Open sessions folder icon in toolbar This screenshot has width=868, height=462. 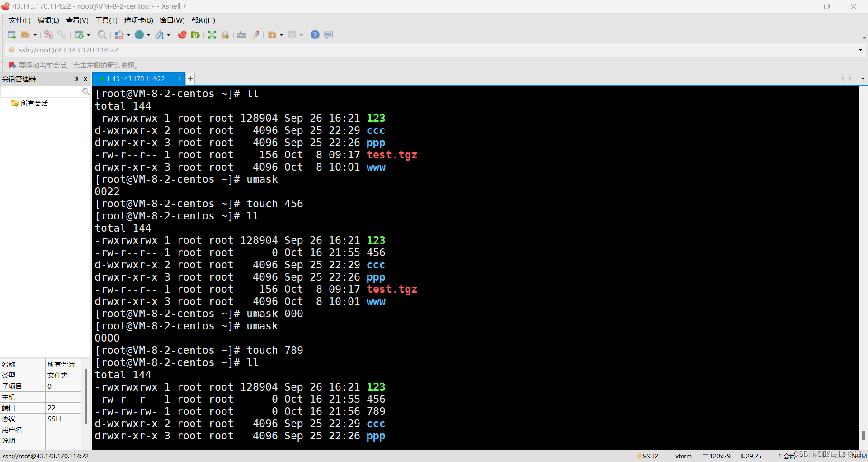25,35
